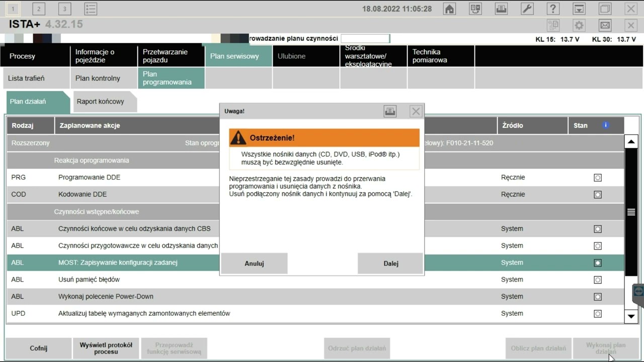The height and width of the screenshot is (362, 644).
Task: Click the warning triangle icon in dialog
Action: (238, 138)
